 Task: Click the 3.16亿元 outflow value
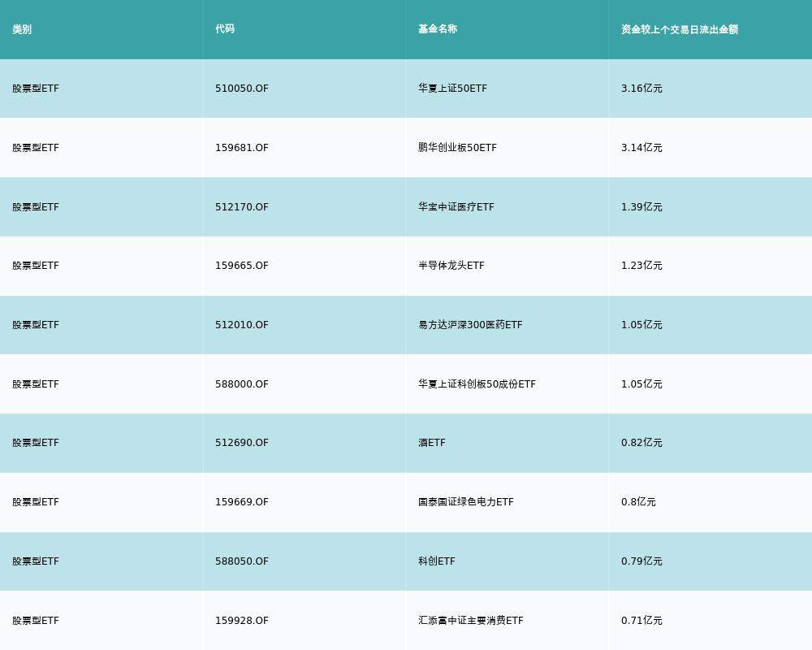coord(641,88)
